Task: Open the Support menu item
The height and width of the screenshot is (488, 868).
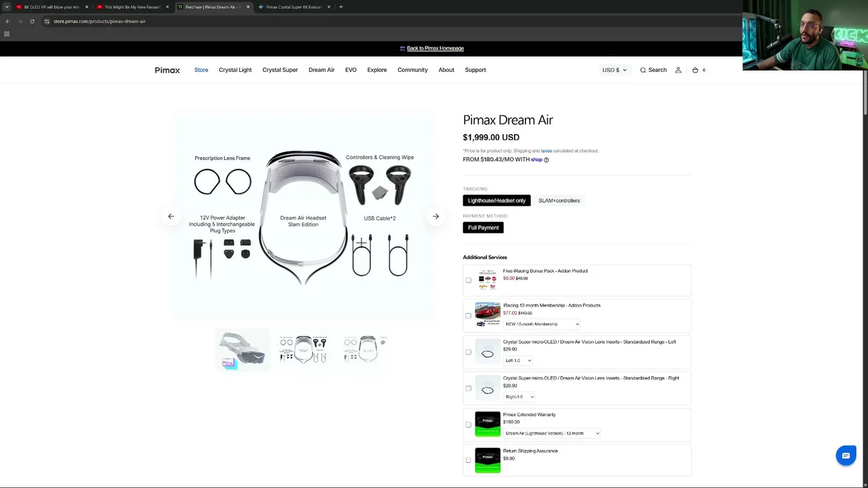Action: point(475,70)
